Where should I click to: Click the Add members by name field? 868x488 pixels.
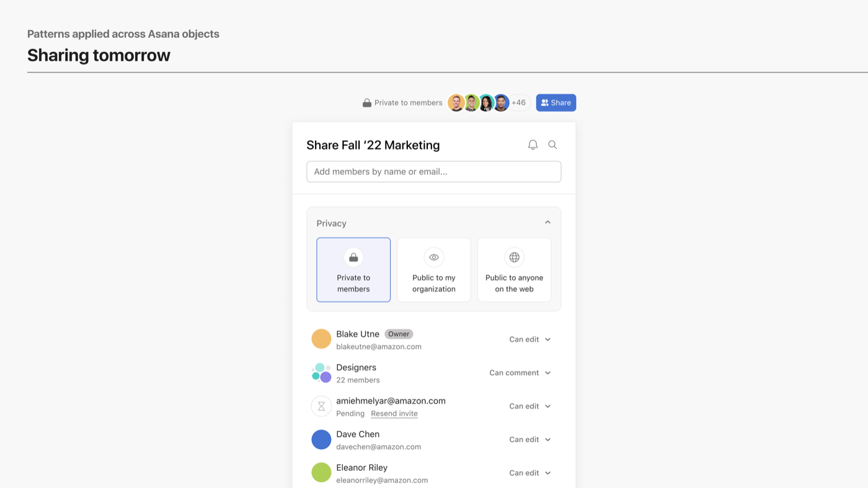coord(434,172)
